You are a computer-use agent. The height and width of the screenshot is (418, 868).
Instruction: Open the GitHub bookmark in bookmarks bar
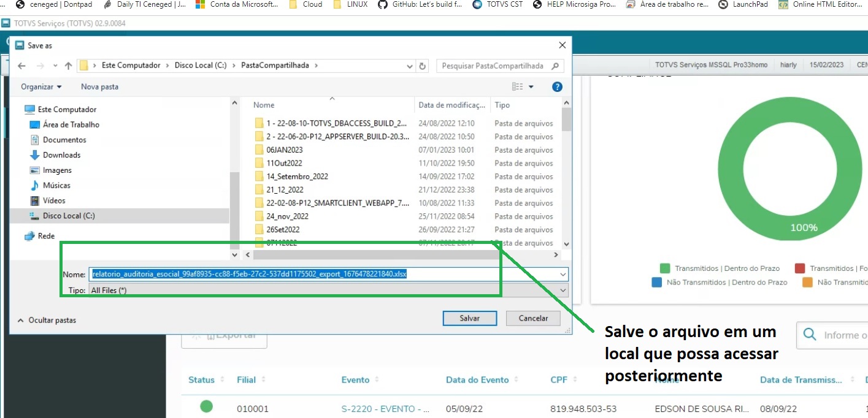420,4
